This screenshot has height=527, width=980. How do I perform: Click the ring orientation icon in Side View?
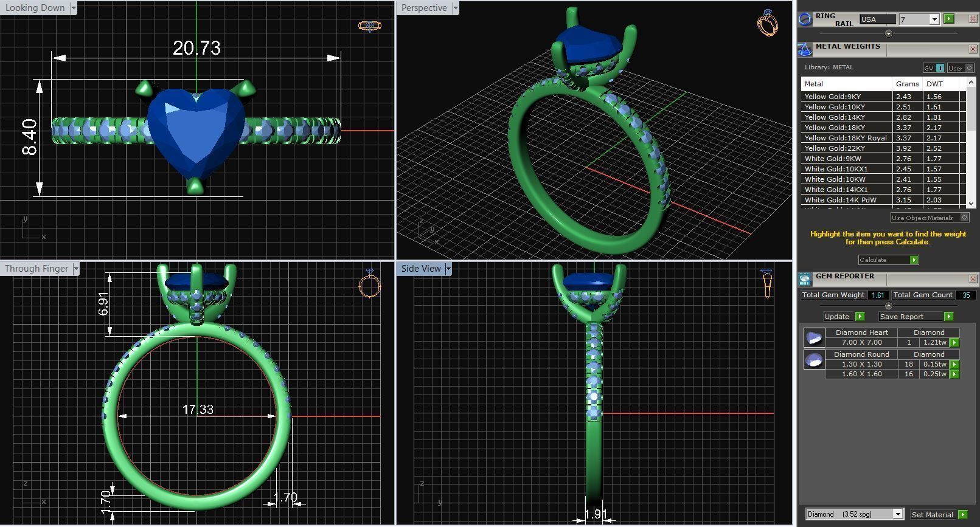[766, 283]
